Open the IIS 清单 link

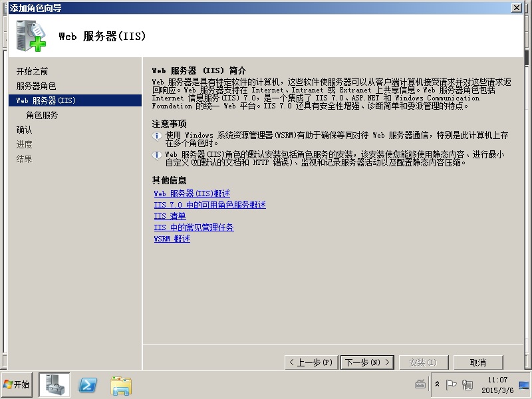[170, 216]
